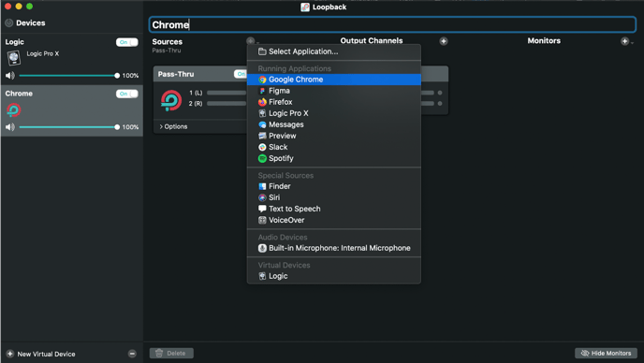Click the Messages icon in the list
The image size is (644, 363).
[262, 124]
